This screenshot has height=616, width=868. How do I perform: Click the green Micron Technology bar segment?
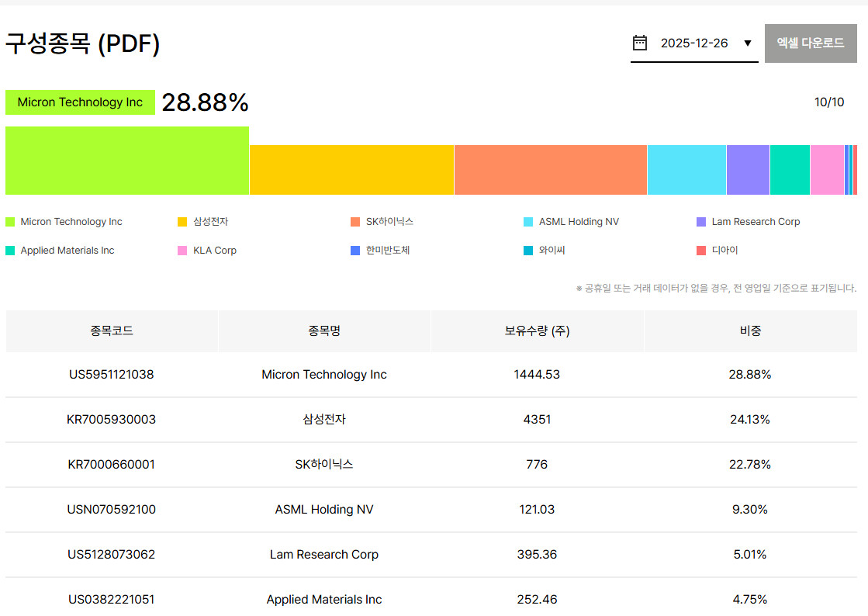[127, 161]
